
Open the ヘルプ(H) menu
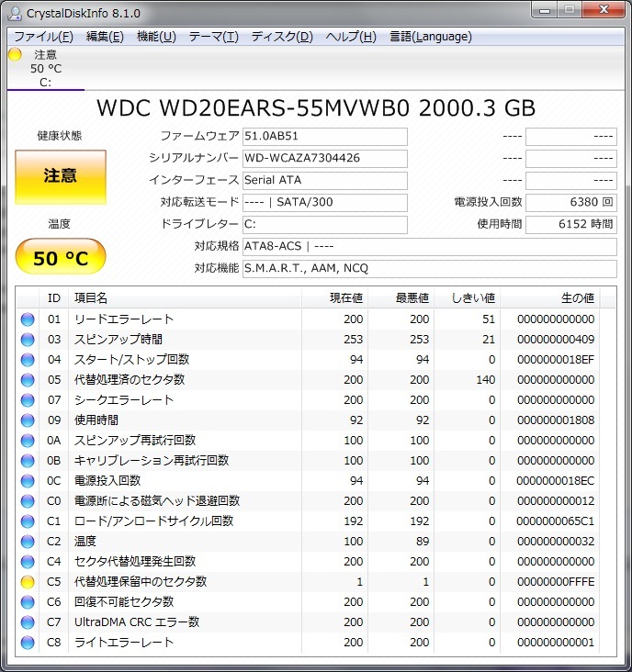(350, 37)
